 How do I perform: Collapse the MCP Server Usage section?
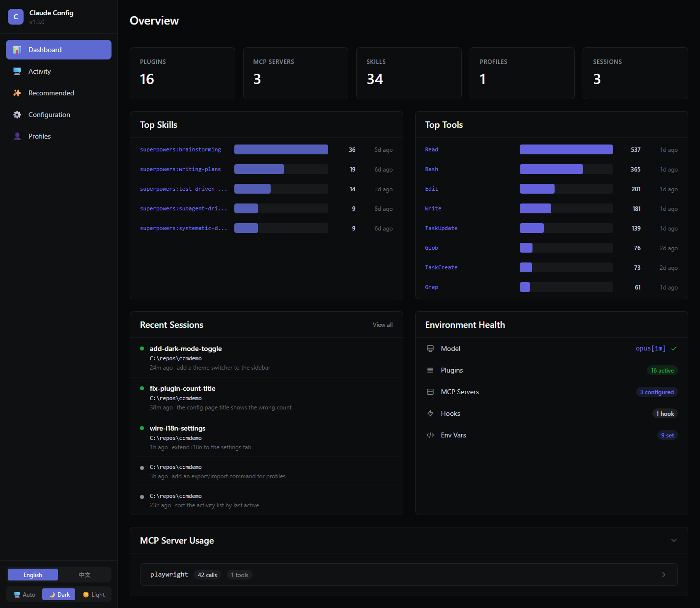coord(674,540)
